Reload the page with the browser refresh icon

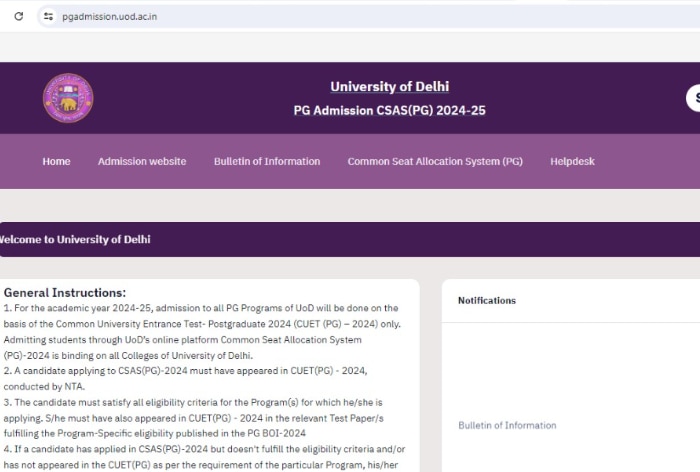[x=19, y=17]
